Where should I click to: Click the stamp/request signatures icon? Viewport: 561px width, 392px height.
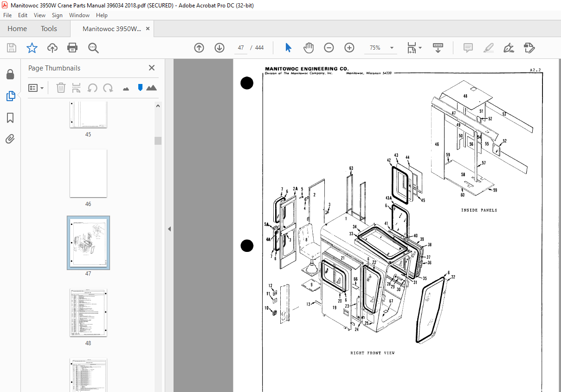click(529, 48)
